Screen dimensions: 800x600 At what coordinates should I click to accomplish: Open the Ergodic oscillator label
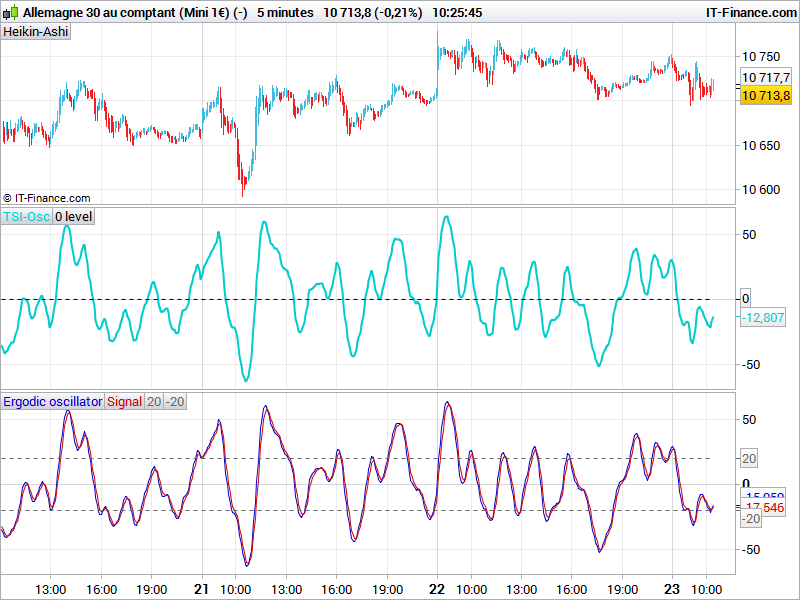53,402
